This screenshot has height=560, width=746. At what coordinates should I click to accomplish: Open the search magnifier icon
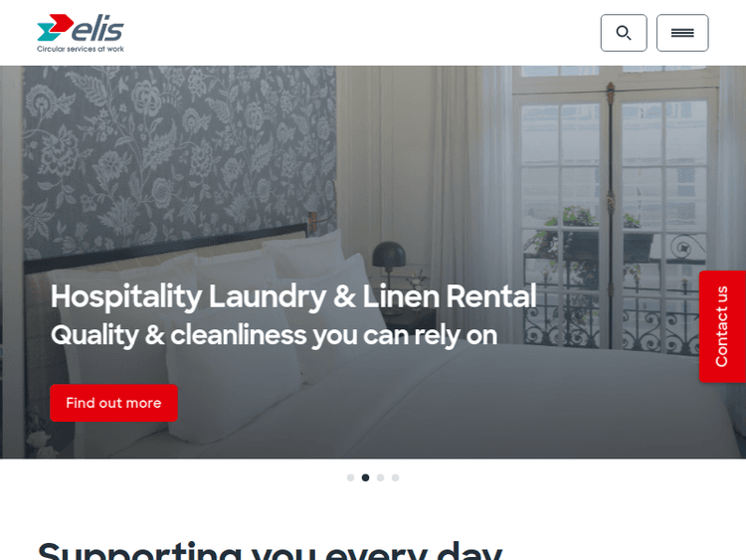(624, 33)
